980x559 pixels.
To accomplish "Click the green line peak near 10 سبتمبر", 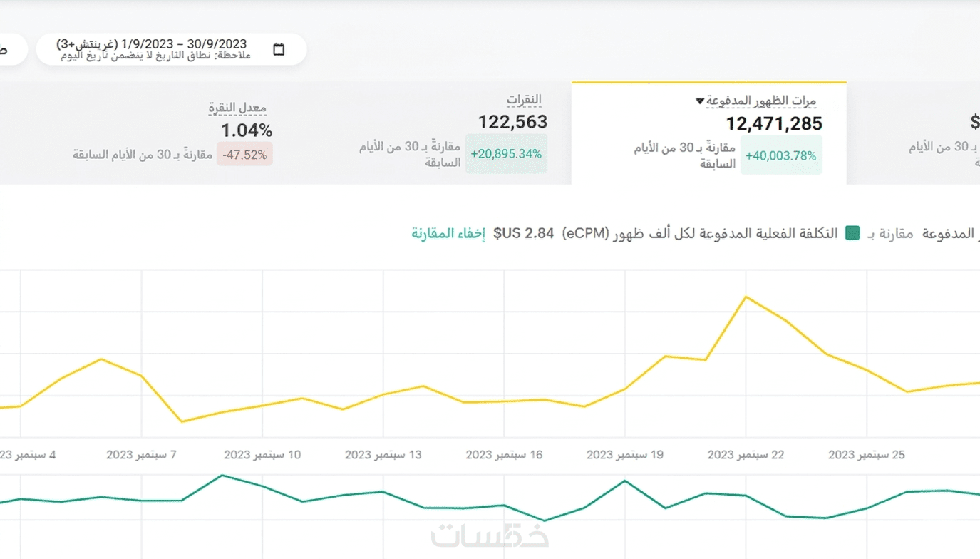I will (223, 476).
